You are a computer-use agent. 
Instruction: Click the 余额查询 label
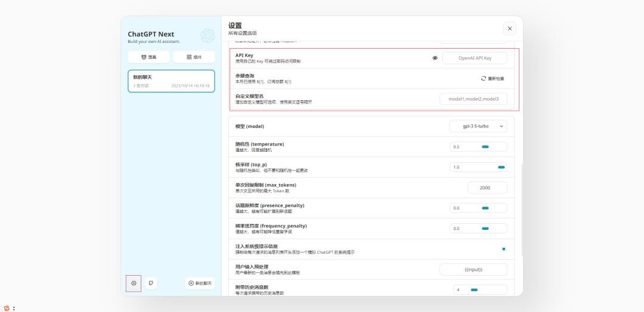[x=245, y=76]
